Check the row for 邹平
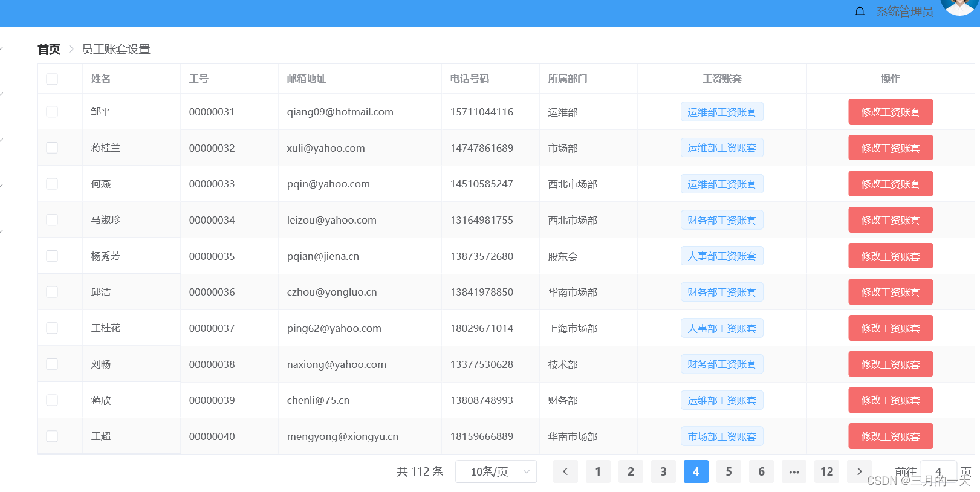 click(x=52, y=112)
